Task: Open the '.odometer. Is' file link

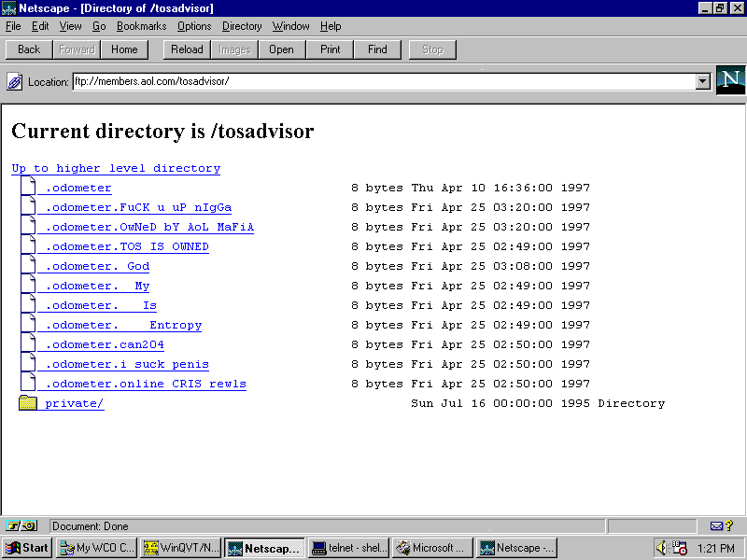Action: tap(101, 305)
